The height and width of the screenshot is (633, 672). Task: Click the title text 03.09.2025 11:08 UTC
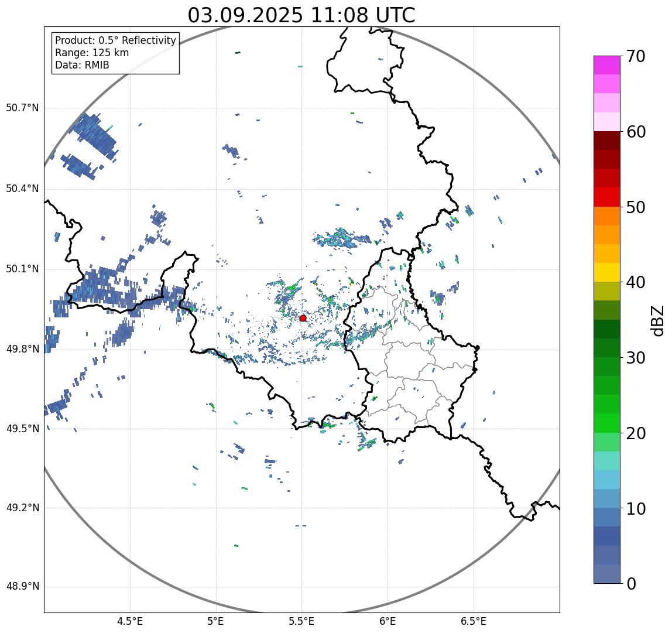(301, 15)
